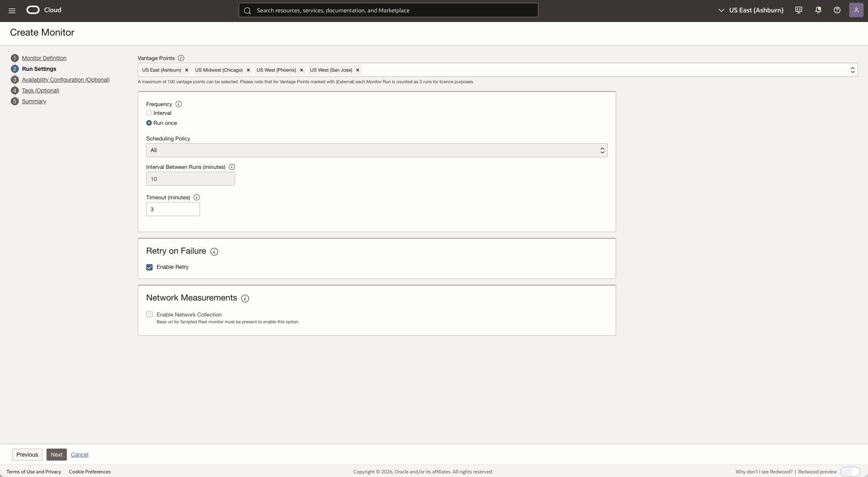
Task: Show info tooltip for Vantage Points
Action: pyautogui.click(x=181, y=58)
